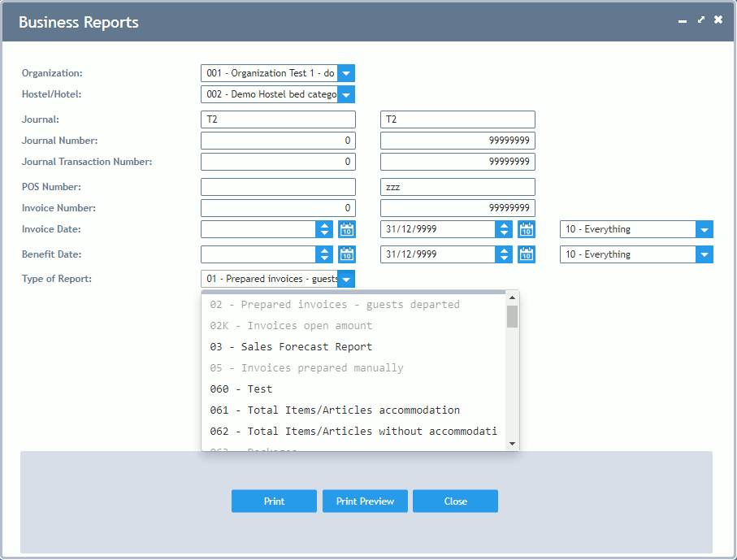The image size is (737, 560).
Task: Choose '03 - Sales Forecast Report'
Action: [x=353, y=347]
